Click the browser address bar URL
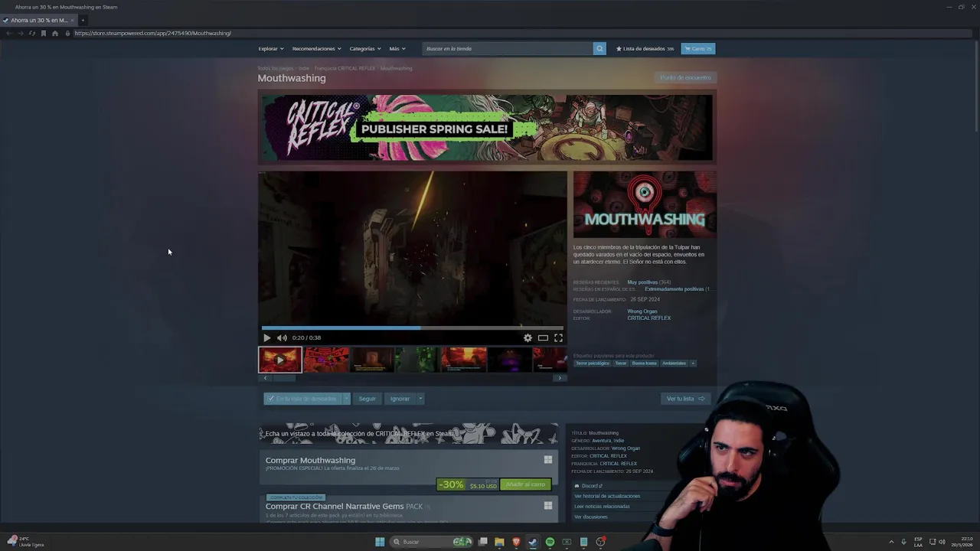The width and height of the screenshot is (980, 551). [x=153, y=33]
